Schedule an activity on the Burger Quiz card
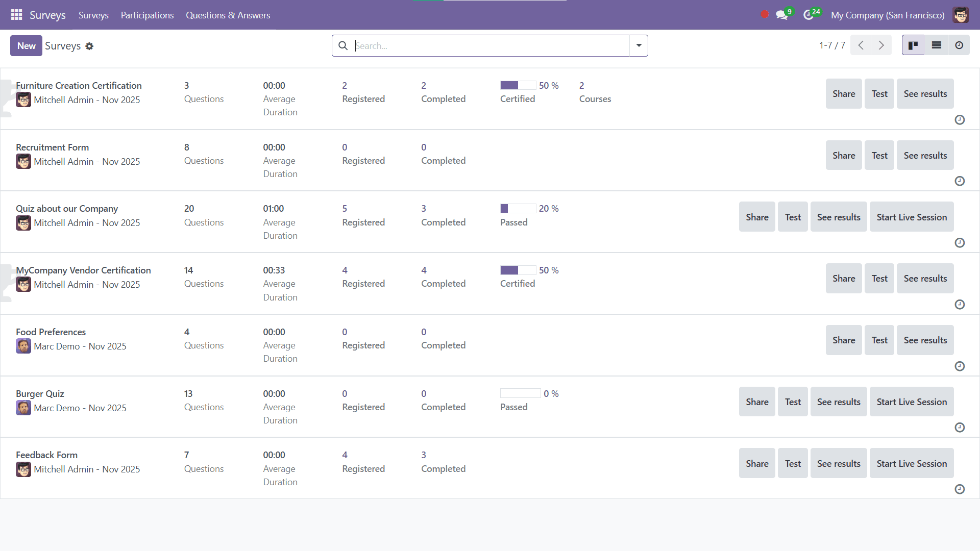The width and height of the screenshot is (980, 551). 960,428
